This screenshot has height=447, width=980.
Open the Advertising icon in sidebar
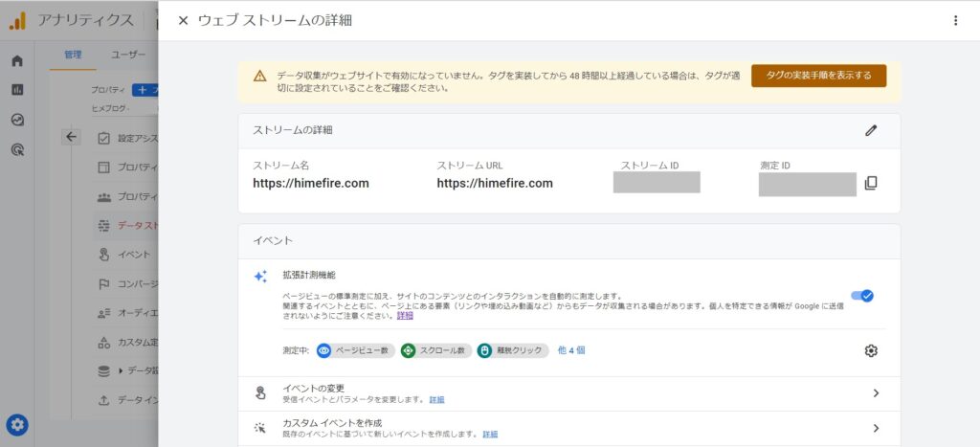tap(17, 149)
